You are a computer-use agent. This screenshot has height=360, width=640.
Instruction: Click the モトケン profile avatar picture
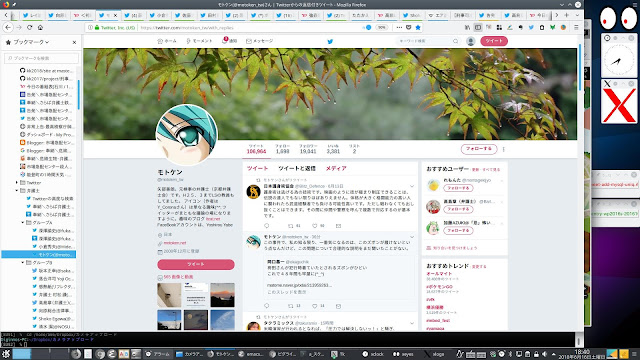[x=187, y=135]
